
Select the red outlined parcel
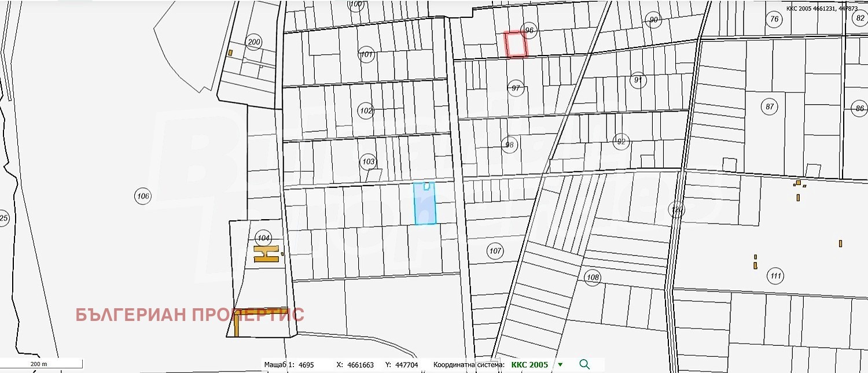pyautogui.click(x=515, y=45)
